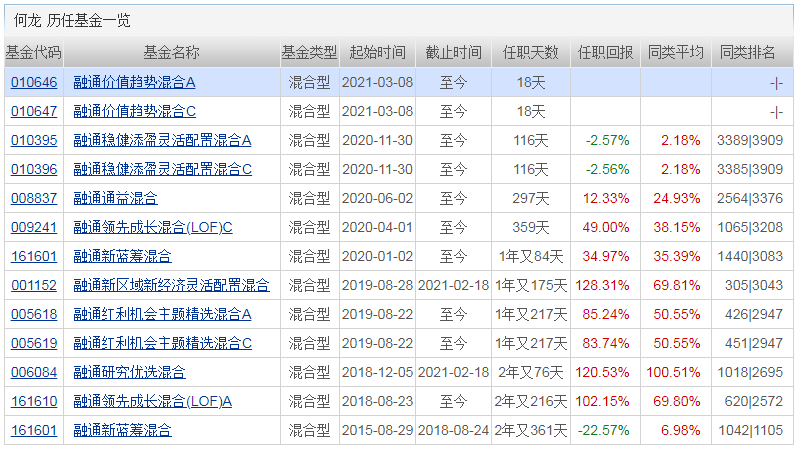Click fund code 008837
The image size is (798, 449).
(34, 198)
